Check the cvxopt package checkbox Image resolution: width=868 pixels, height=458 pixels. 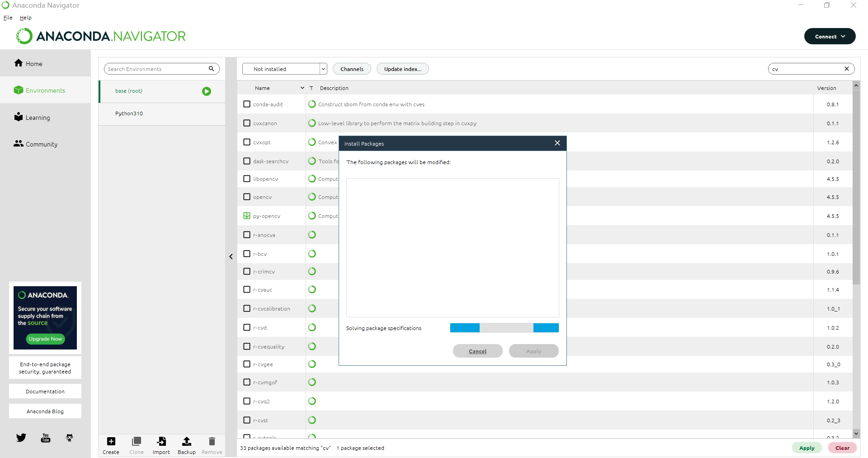247,142
